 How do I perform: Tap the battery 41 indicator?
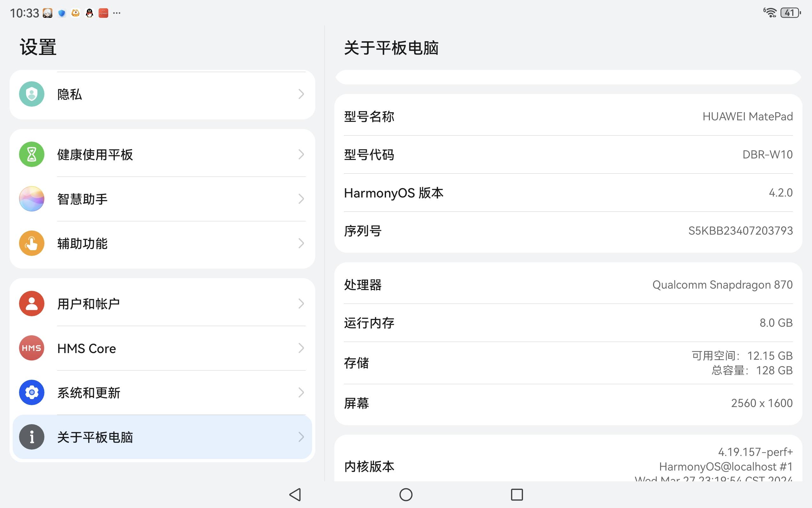pyautogui.click(x=790, y=13)
